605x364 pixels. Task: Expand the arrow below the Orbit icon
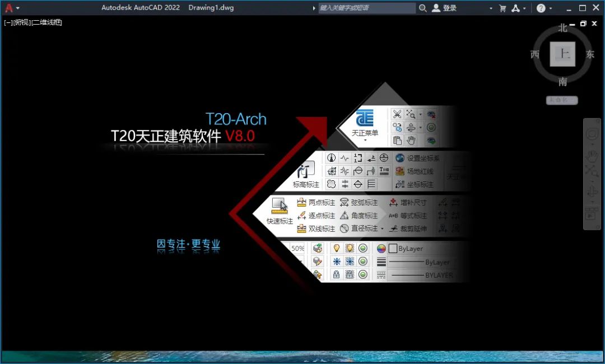point(592,202)
